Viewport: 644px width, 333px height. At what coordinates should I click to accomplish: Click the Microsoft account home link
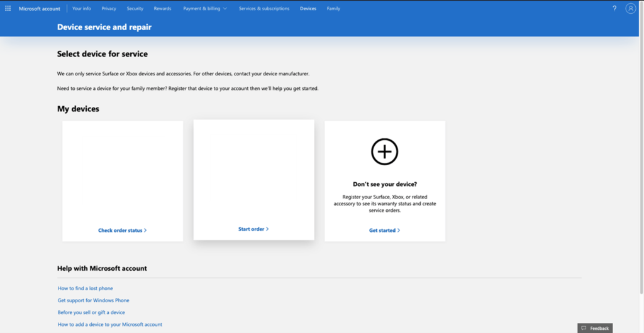click(x=40, y=9)
